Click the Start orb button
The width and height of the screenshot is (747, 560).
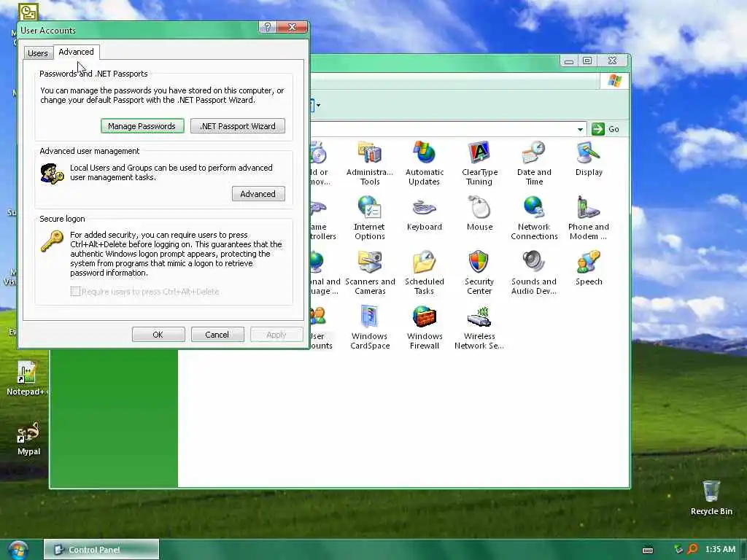pos(18,550)
